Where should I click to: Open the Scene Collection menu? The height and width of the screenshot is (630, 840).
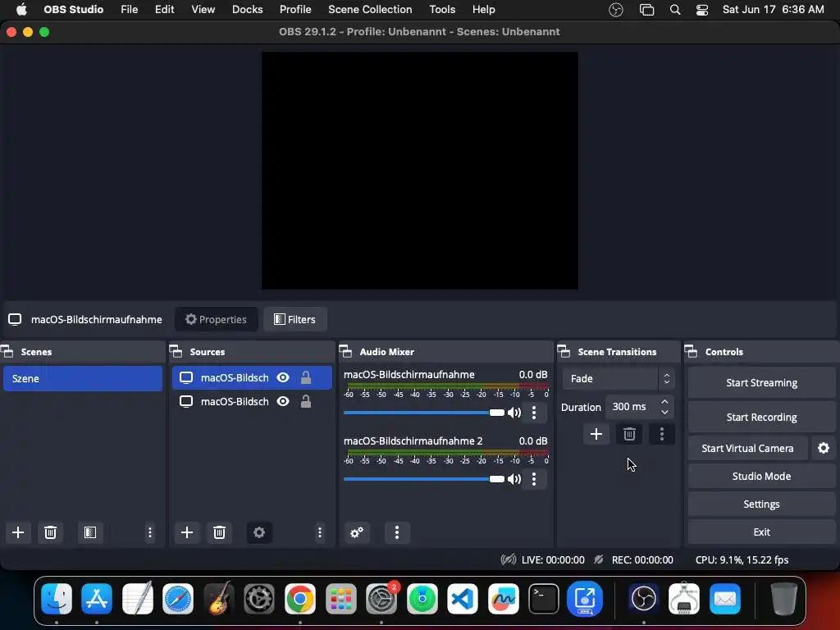(x=370, y=10)
